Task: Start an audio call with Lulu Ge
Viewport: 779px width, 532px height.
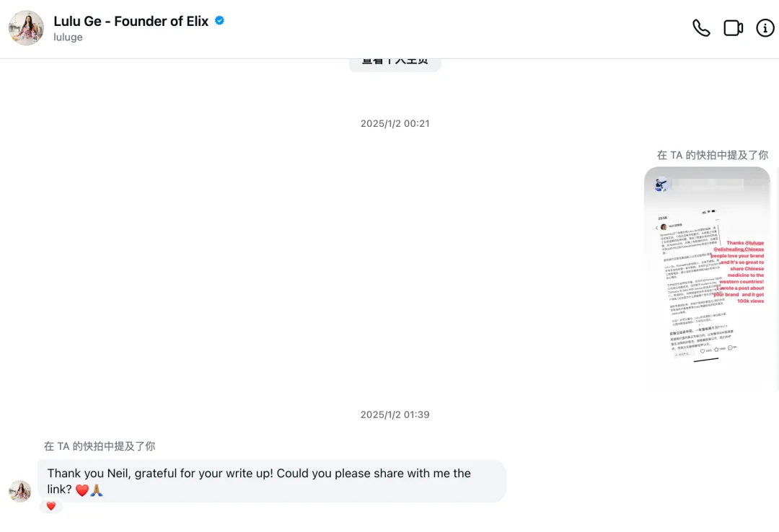Action: (x=700, y=28)
